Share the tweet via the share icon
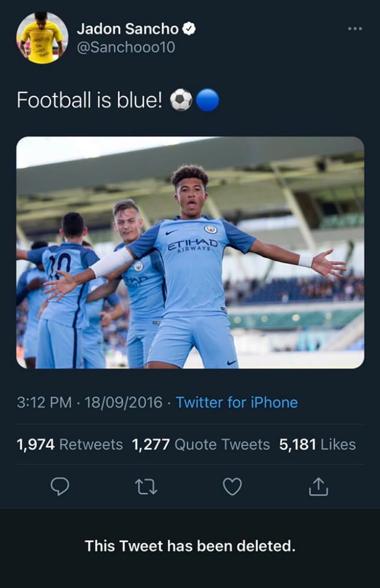 tap(318, 486)
